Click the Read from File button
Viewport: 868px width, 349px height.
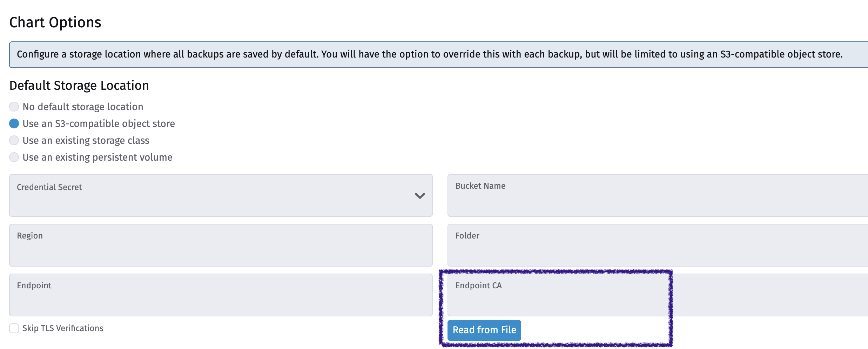point(484,330)
